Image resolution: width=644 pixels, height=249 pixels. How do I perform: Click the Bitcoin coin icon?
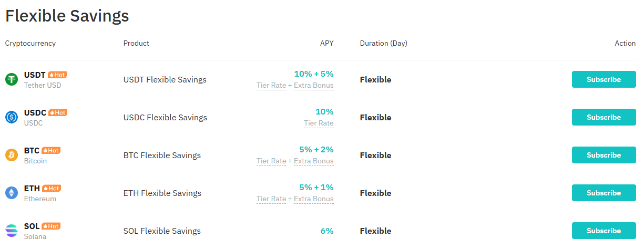click(12, 155)
